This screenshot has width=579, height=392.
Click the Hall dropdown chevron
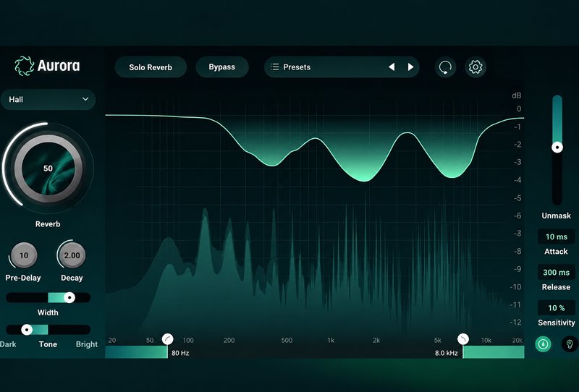click(85, 99)
